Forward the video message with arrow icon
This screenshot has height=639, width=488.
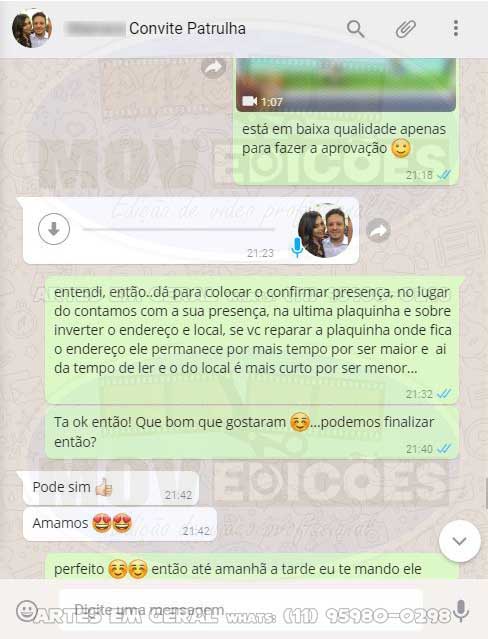pos(214,67)
